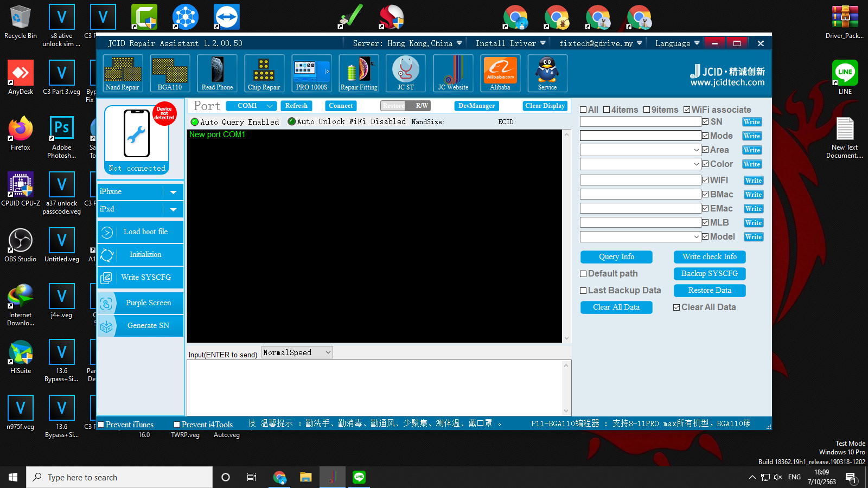Image resolution: width=868 pixels, height=488 pixels.
Task: Click the Backup SYSCFG button
Action: click(x=710, y=274)
